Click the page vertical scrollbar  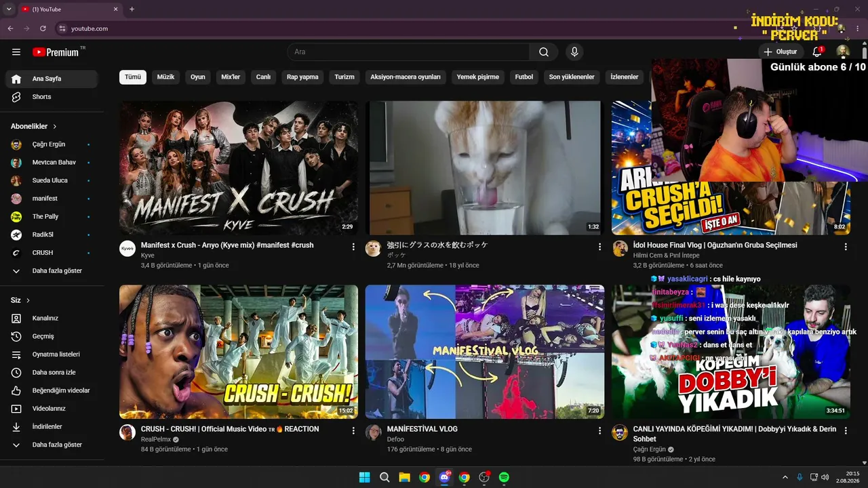coord(864,52)
